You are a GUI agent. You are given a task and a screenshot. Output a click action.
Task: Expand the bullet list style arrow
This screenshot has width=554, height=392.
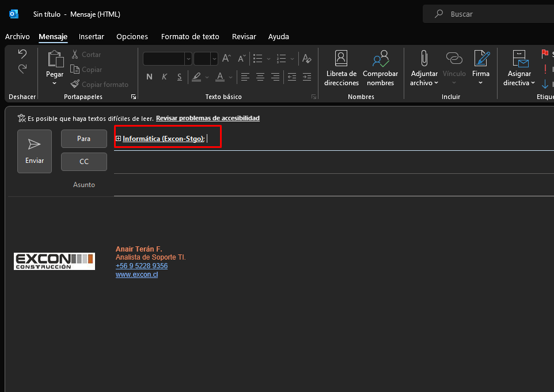tap(268, 59)
